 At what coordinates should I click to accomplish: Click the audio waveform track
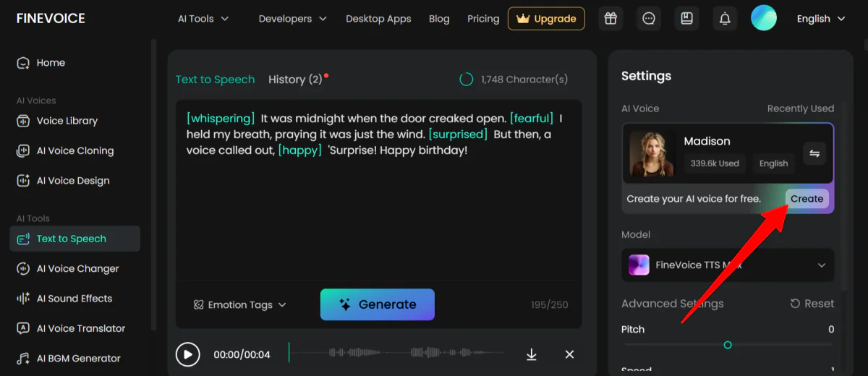396,353
